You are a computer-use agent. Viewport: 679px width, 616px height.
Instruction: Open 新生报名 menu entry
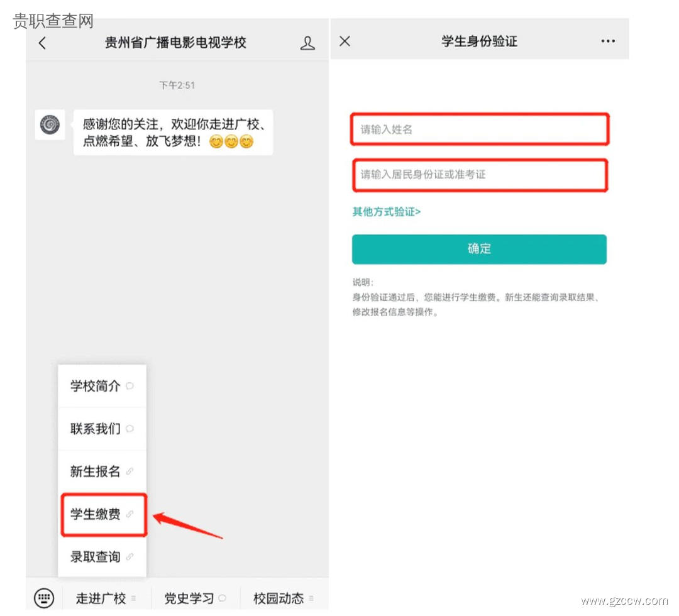coord(102,471)
